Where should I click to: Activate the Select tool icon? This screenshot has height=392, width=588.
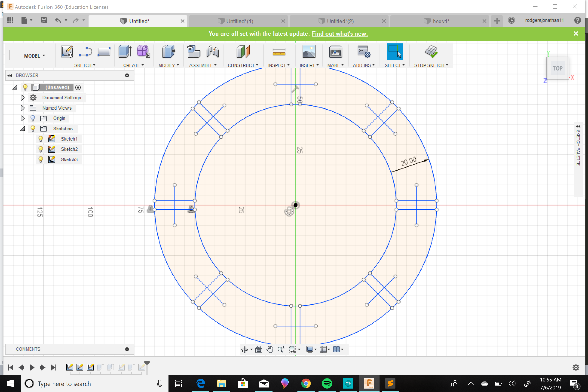(x=395, y=52)
